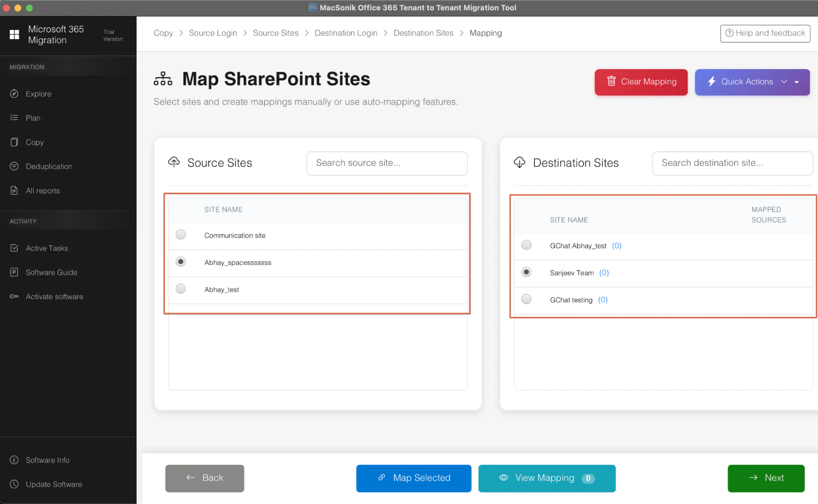Click the right arrow icon on Next
Screen dimensions: 818x504
(753, 477)
